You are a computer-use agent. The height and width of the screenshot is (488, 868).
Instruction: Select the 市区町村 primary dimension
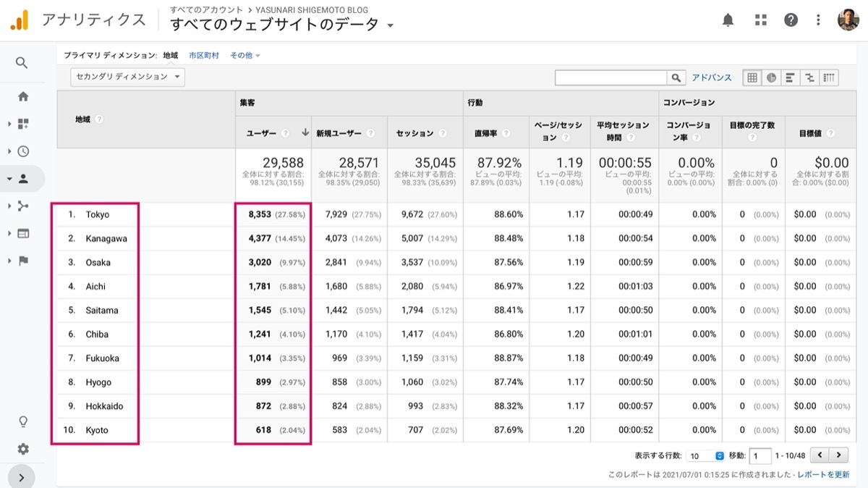click(x=204, y=55)
